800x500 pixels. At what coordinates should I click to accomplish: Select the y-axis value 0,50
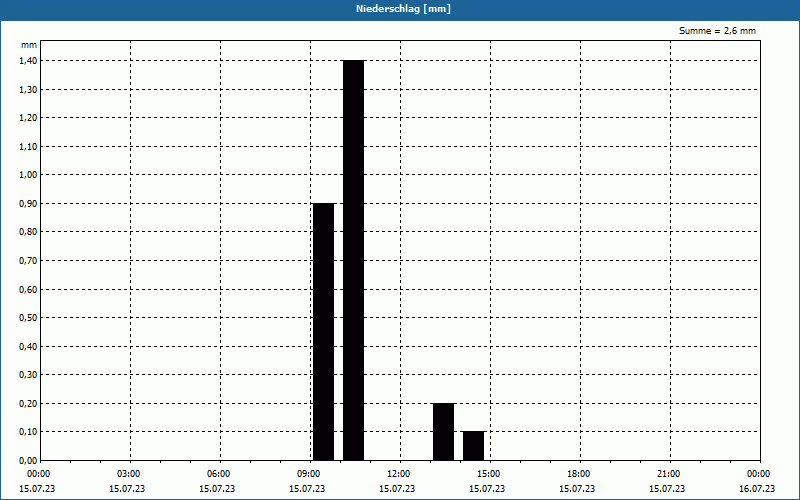[28, 318]
